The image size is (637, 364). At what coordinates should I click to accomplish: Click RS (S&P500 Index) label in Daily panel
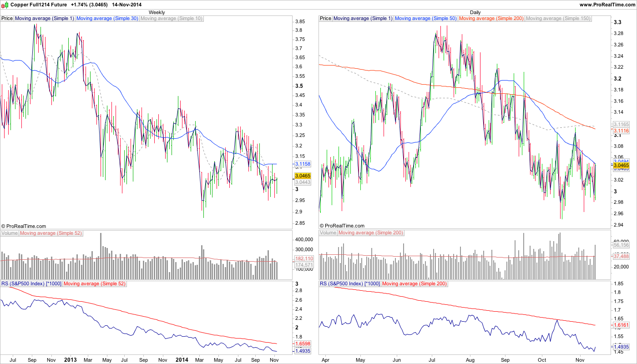click(x=349, y=283)
